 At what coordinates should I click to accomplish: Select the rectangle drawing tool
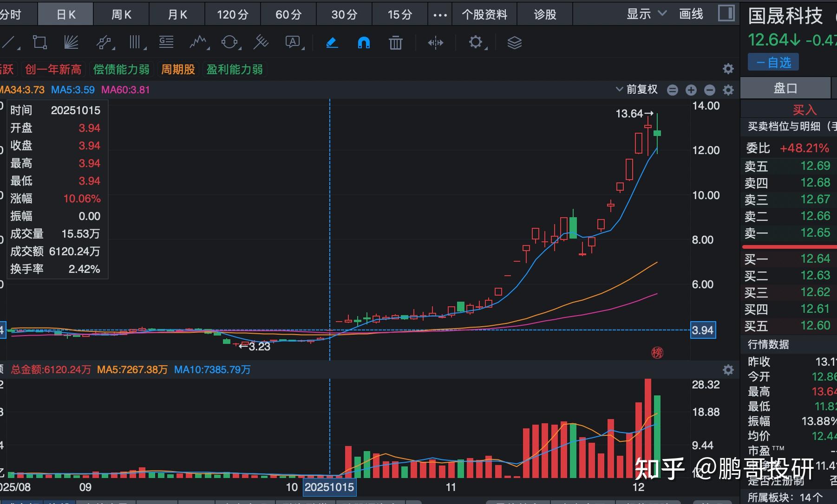(40, 42)
